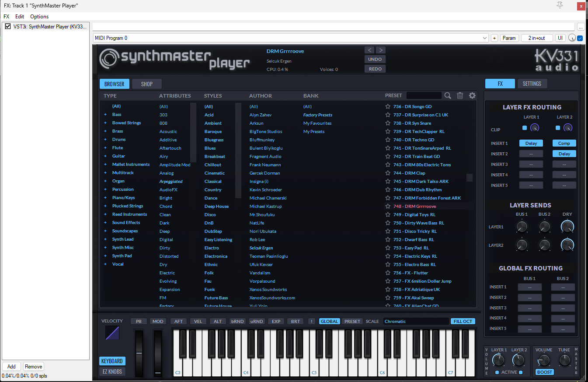Screen dimensions: 588x382
Task: Click the ellipsis button at top right
Action: click(581, 27)
